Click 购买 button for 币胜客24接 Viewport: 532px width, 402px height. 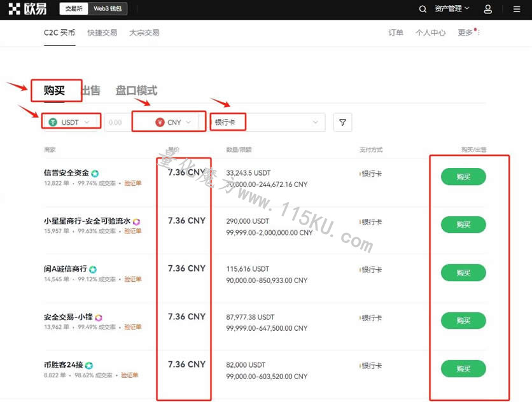[x=463, y=369]
